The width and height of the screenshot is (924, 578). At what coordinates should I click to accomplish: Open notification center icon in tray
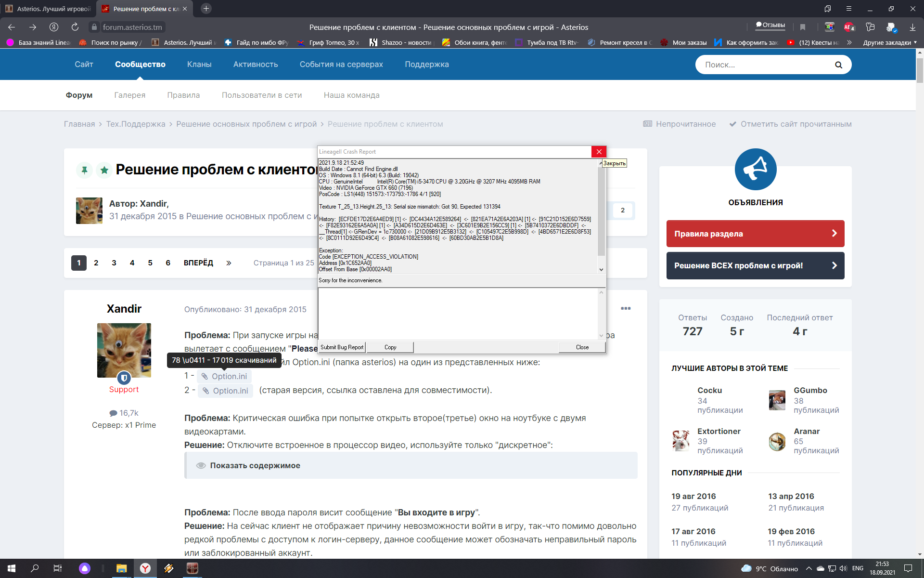908,568
